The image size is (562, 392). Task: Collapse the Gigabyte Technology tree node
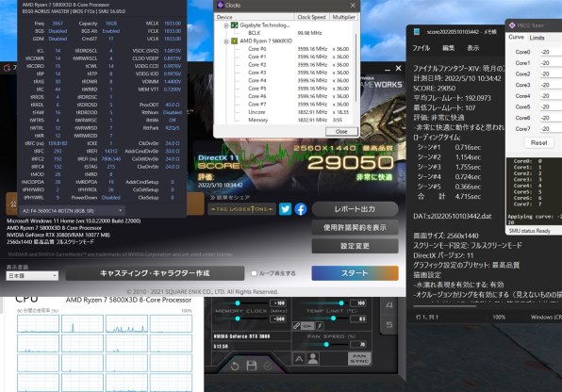click(226, 25)
